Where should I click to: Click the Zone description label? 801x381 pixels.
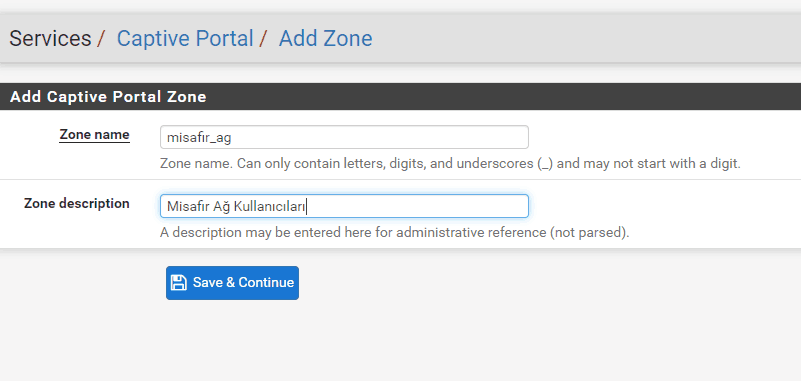pos(77,203)
